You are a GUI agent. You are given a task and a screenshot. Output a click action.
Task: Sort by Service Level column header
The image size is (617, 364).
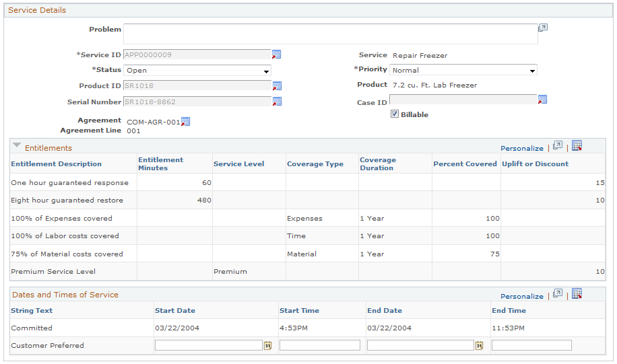point(239,164)
